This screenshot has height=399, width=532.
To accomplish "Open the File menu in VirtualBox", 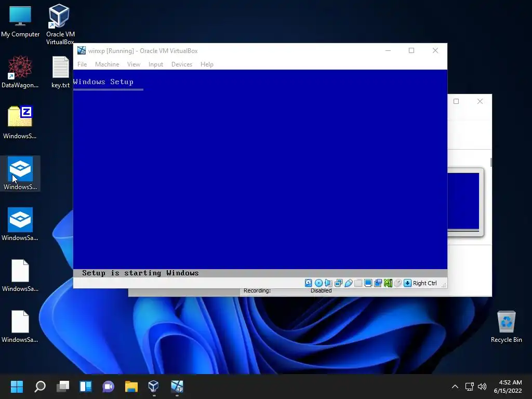I will pos(82,64).
